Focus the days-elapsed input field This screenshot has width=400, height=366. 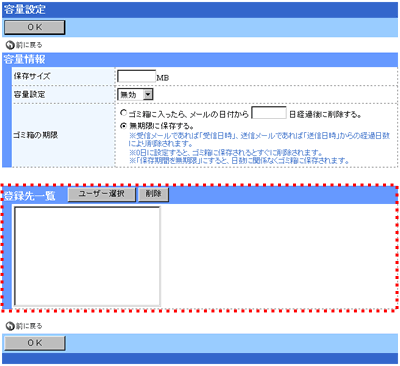click(269, 113)
